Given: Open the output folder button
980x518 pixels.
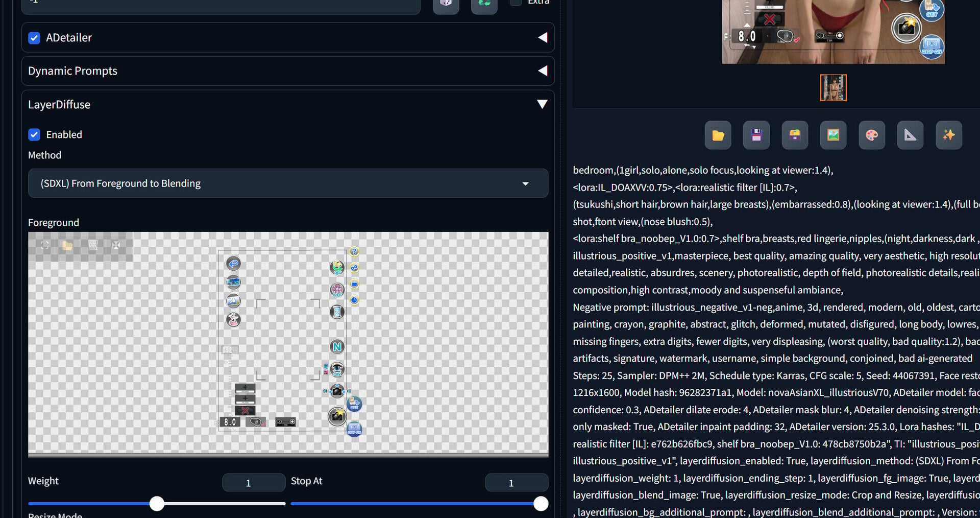Looking at the screenshot, I should click(x=718, y=135).
